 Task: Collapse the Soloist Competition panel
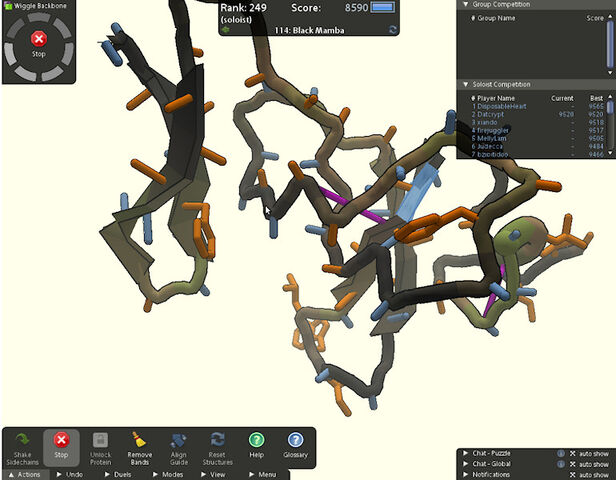click(x=466, y=84)
